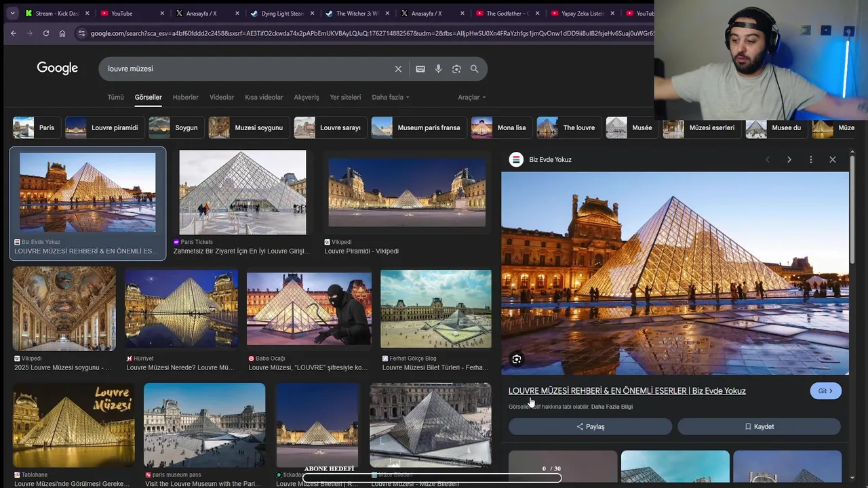Open LOUVRE MÜZESİ REHBERİ title link
868x488 pixels.
click(627, 391)
